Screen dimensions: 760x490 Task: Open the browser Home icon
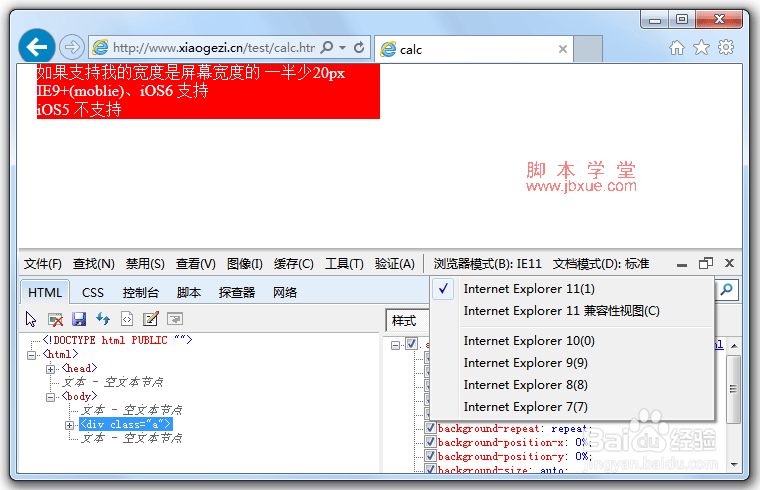tap(677, 47)
